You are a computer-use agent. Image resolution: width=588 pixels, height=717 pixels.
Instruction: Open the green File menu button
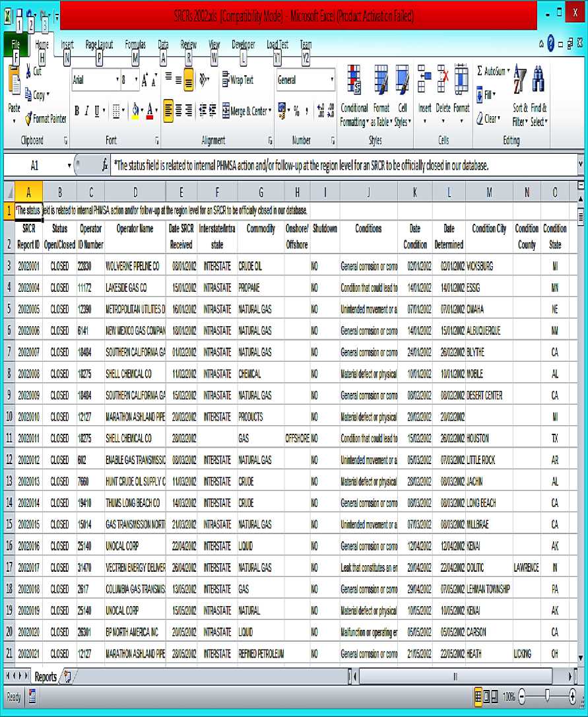tap(15, 45)
